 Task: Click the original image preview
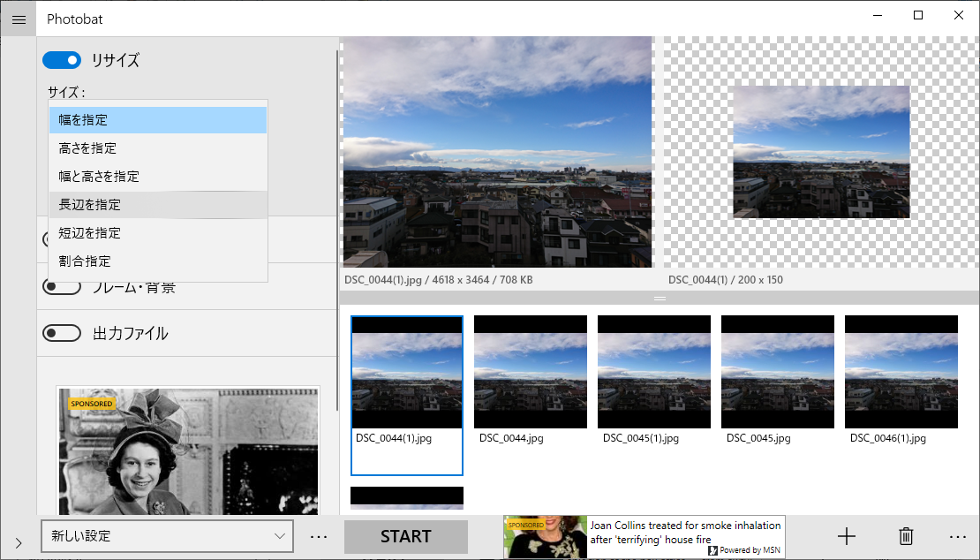coord(497,152)
